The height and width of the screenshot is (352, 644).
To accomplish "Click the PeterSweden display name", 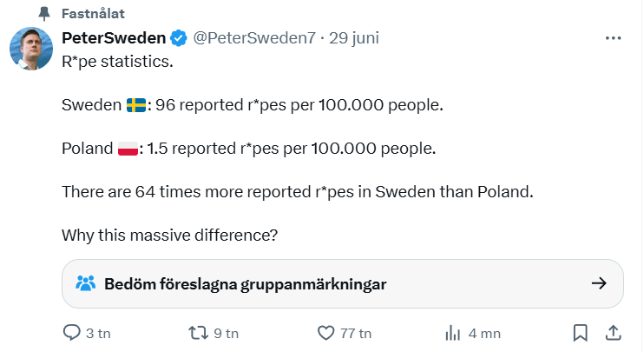I will pos(114,38).
